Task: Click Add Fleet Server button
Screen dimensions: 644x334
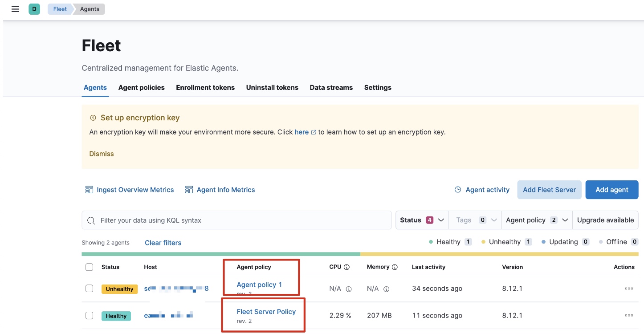Action: coord(550,190)
